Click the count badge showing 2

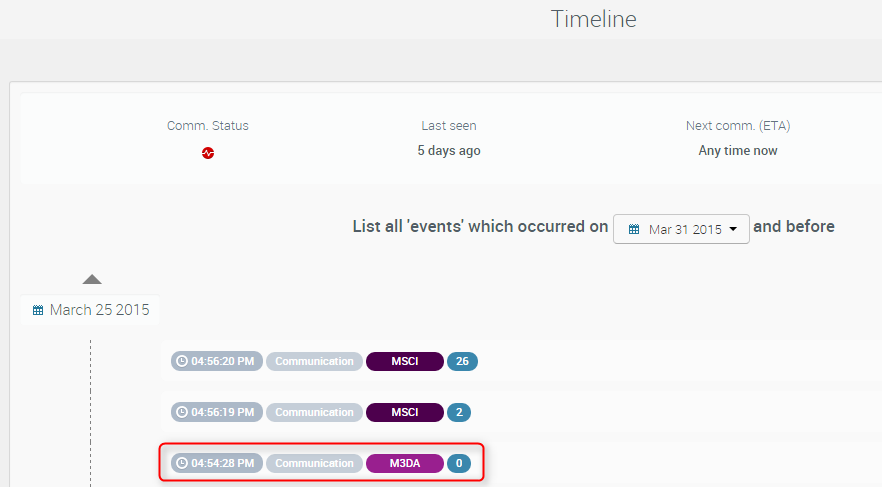[458, 412]
